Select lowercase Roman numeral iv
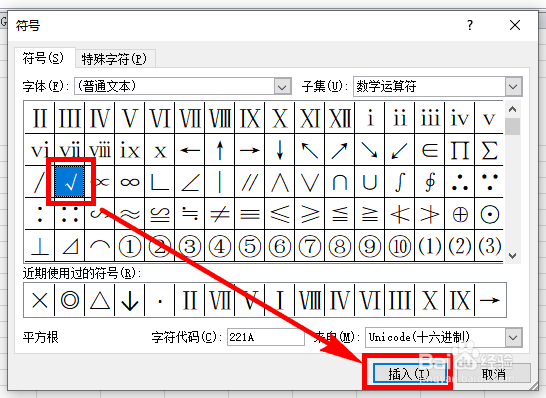546x398 pixels. [460, 117]
